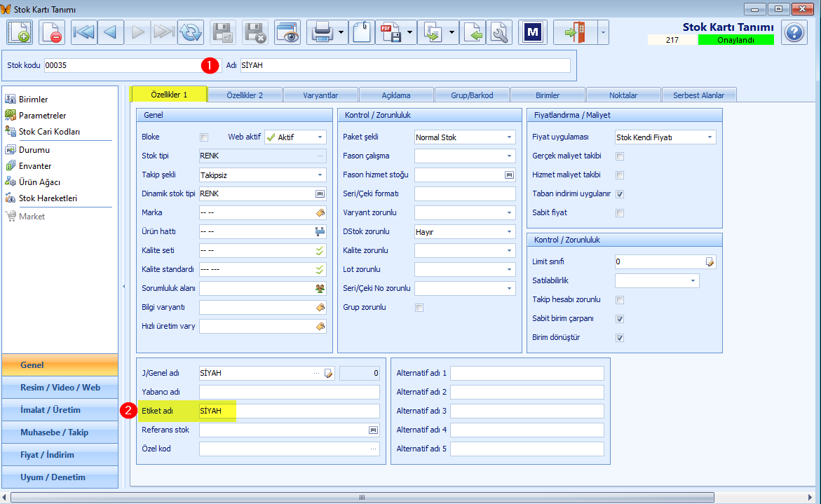Open Fason hizmet stoğu lookup icon

pyautogui.click(x=509, y=175)
